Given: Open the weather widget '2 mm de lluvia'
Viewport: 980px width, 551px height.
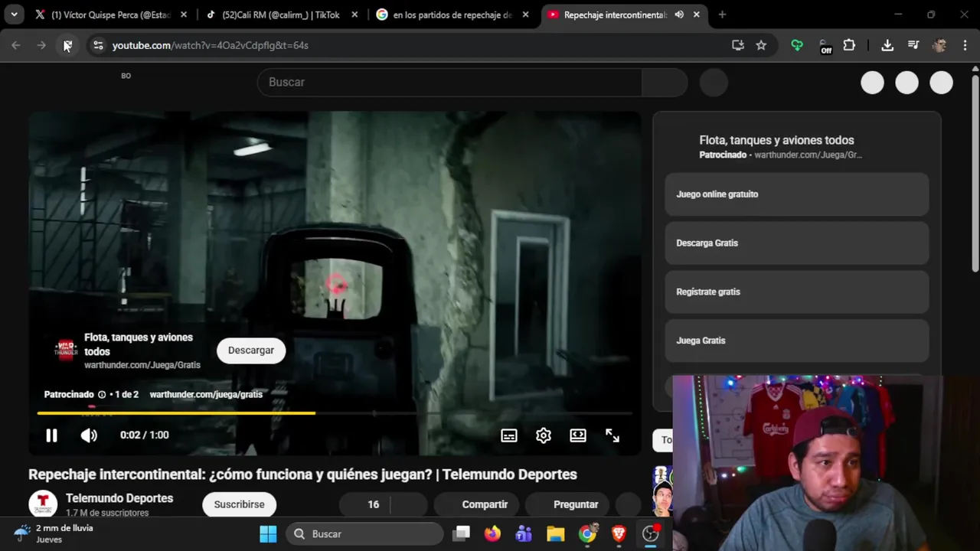Looking at the screenshot, I should [54, 533].
